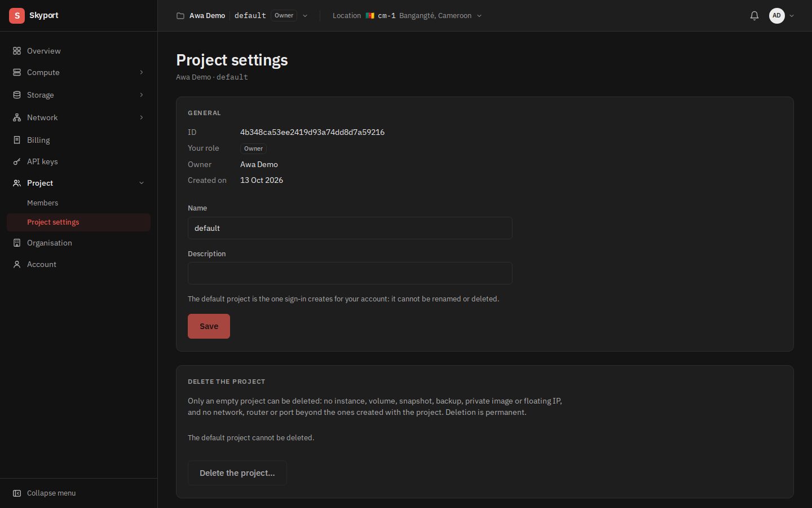This screenshot has height=508, width=812.
Task: Click Awa Demo organisation in header
Action: 207,16
